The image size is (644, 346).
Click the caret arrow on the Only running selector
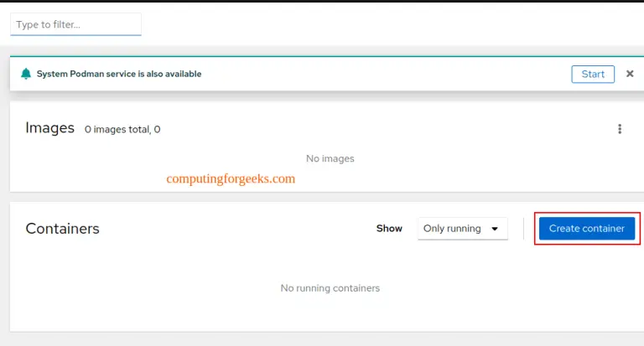[x=495, y=229]
